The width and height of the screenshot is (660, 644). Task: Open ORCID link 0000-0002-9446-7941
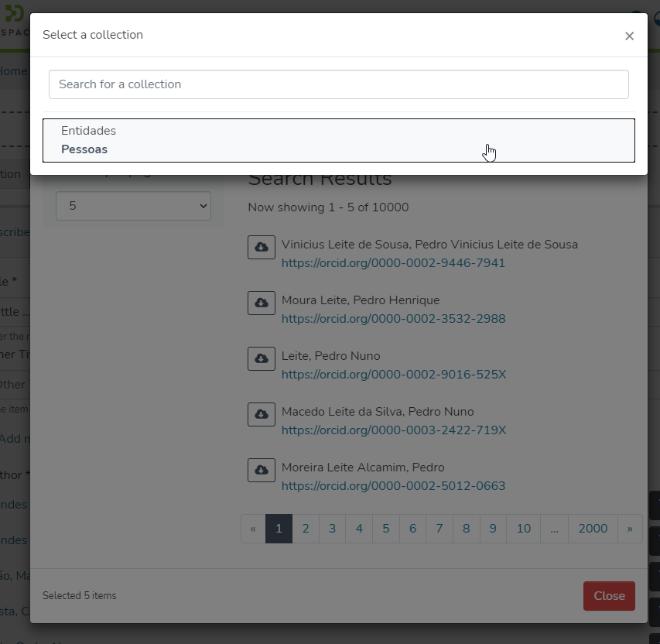click(x=393, y=263)
